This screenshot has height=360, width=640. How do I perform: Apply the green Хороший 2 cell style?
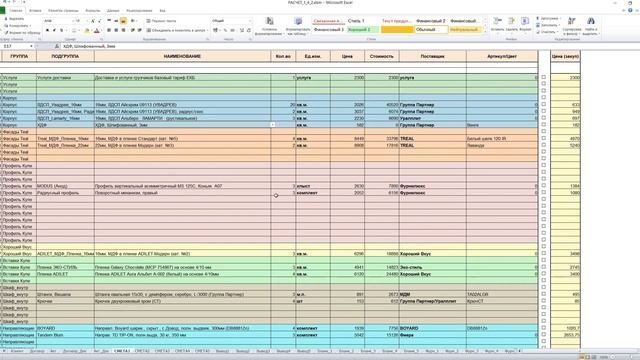point(363,30)
